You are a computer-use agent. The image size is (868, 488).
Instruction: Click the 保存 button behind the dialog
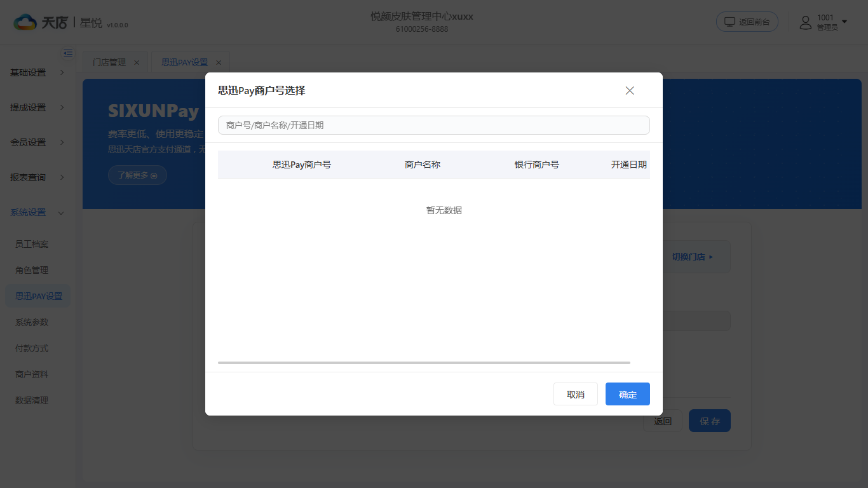pyautogui.click(x=710, y=421)
